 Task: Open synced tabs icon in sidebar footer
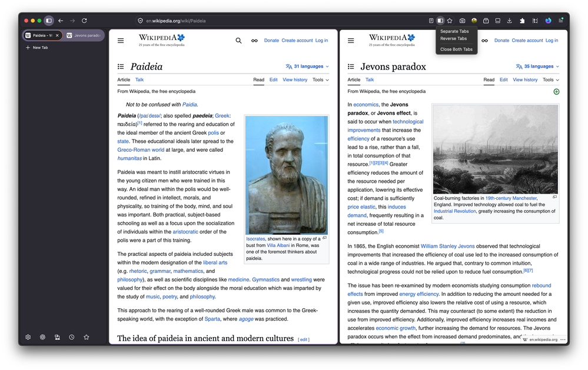[x=57, y=337]
